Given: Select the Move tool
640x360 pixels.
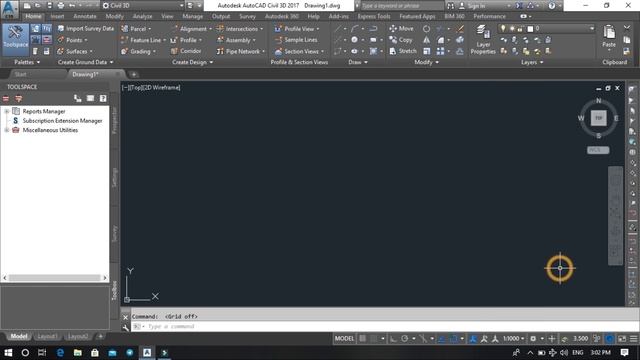Looking at the screenshot, I should (401, 29).
